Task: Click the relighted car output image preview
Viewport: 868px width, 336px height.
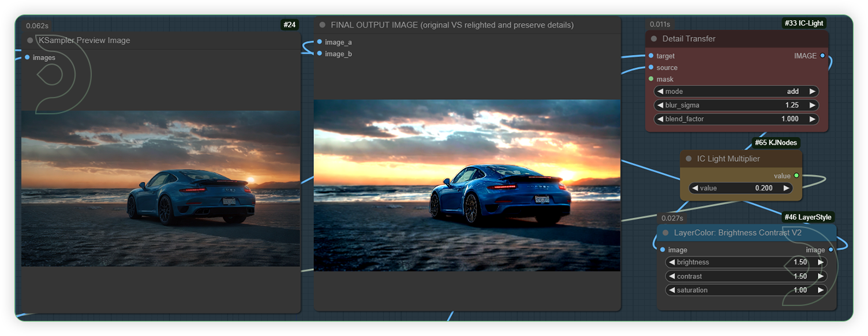Action: tap(467, 185)
